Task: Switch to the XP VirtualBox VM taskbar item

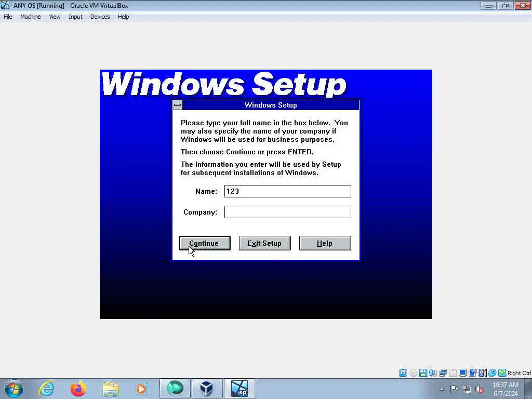Action: [239, 389]
